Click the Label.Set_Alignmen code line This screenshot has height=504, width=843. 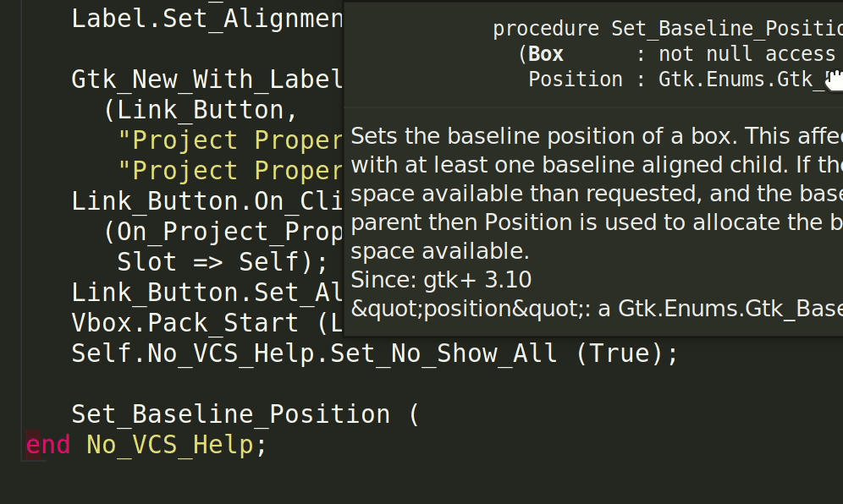pyautogui.click(x=207, y=19)
